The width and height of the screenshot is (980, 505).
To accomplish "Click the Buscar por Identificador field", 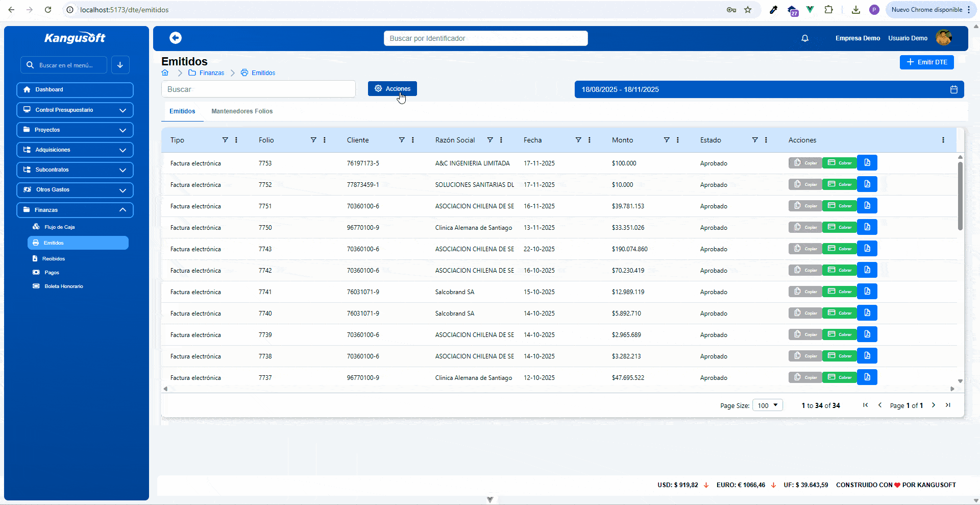I will tap(486, 38).
